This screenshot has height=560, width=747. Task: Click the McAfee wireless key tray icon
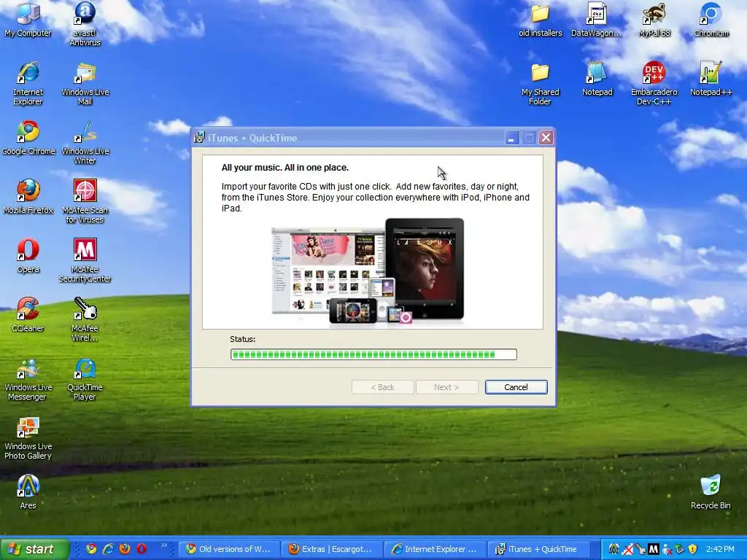click(x=640, y=549)
